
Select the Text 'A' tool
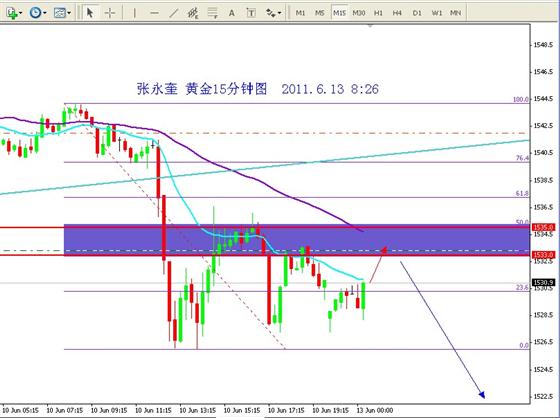point(232,13)
